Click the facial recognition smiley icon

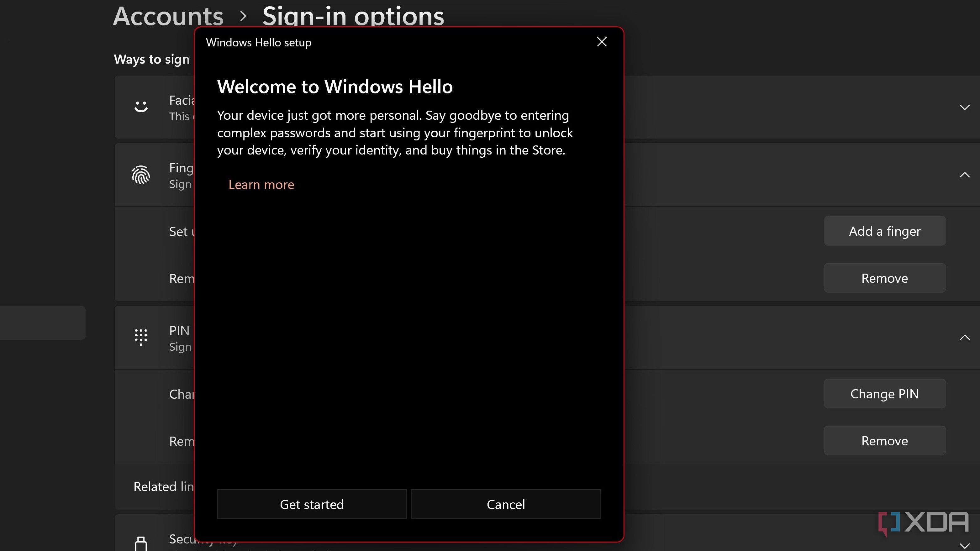[141, 107]
